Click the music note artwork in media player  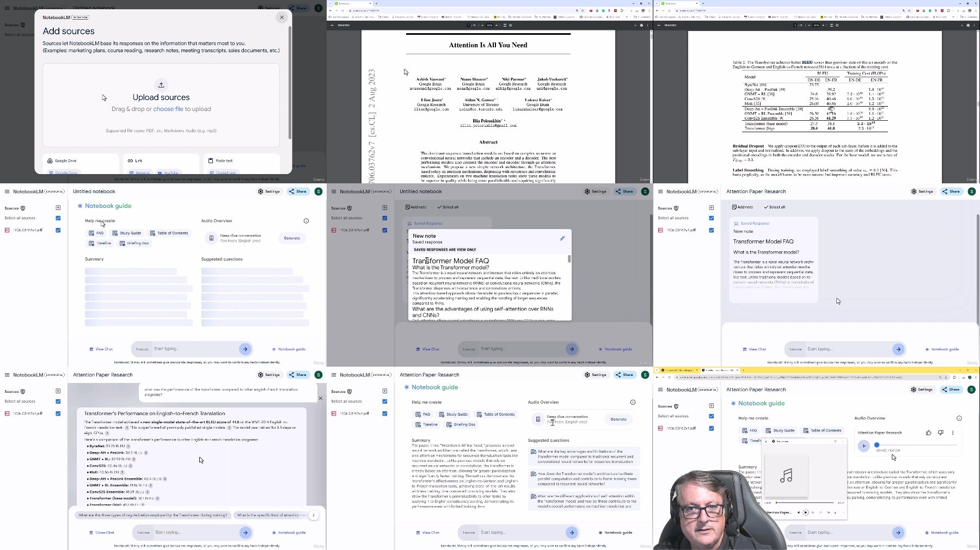786,476
